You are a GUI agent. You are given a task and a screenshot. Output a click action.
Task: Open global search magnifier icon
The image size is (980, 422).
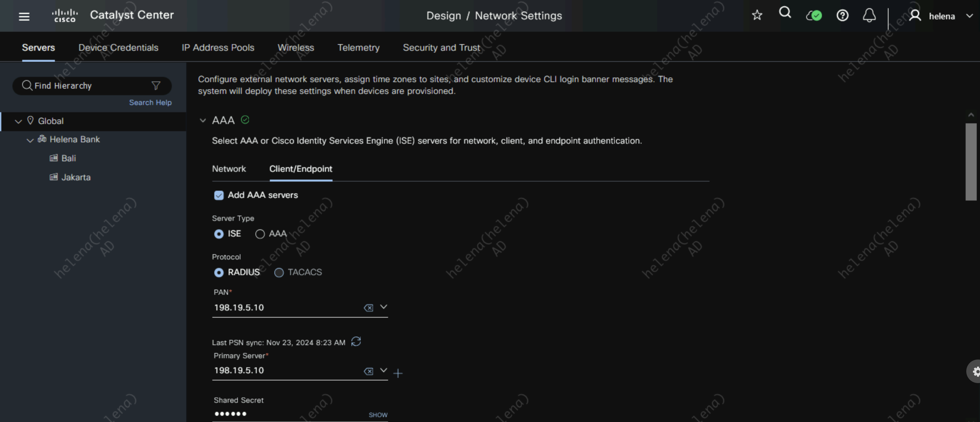[785, 13]
